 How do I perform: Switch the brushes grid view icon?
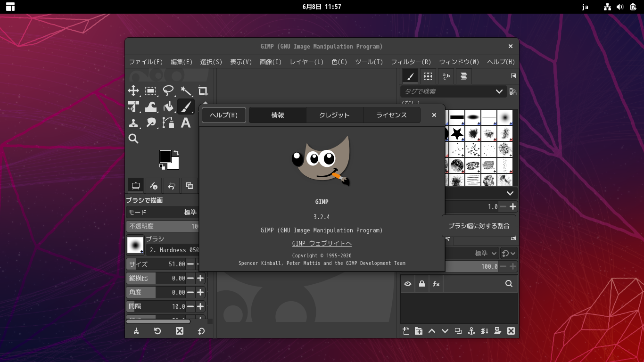point(513,91)
